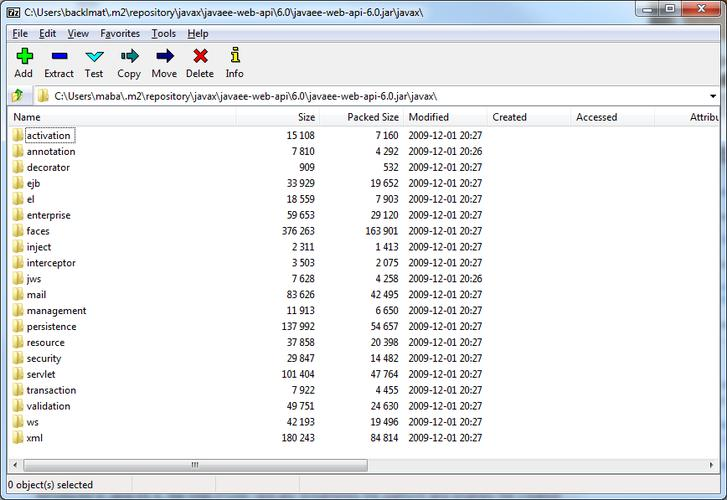Open the address bar dropdown arrow
Viewport: 727px width, 500px height.
713,96
